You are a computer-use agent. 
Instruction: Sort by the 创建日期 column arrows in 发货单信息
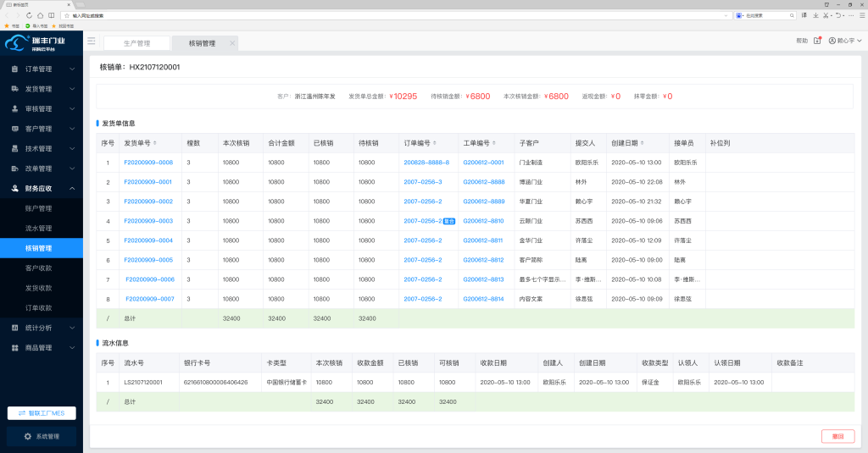[x=643, y=143]
